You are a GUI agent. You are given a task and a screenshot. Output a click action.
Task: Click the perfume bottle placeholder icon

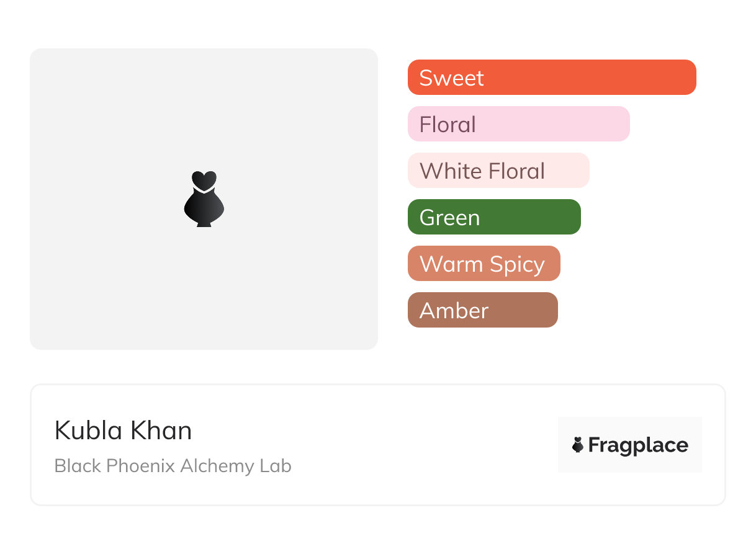[x=204, y=205]
